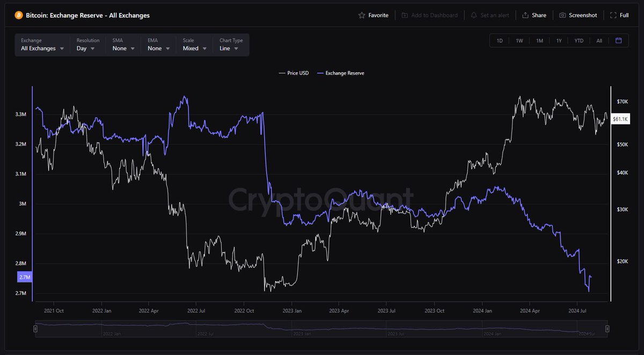Click the Favorite star icon
The width and height of the screenshot is (644, 355).
tap(362, 16)
